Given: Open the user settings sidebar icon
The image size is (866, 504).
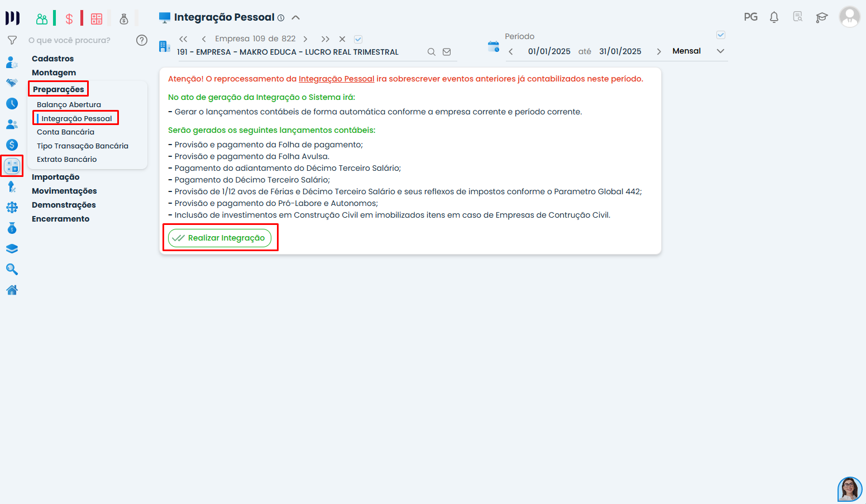Looking at the screenshot, I should point(12,62).
